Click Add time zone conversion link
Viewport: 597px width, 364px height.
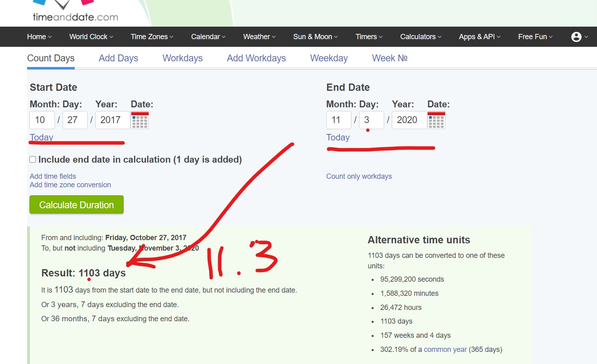pos(70,185)
